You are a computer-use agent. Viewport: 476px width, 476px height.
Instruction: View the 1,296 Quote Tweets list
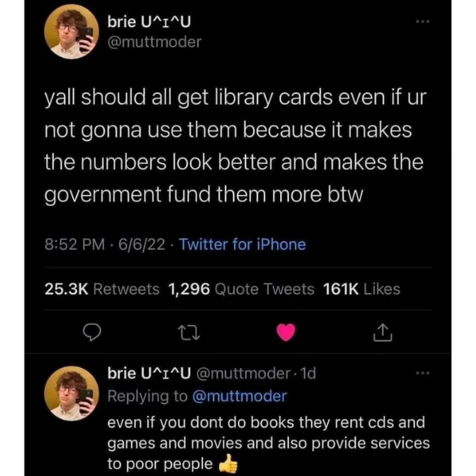click(x=241, y=289)
